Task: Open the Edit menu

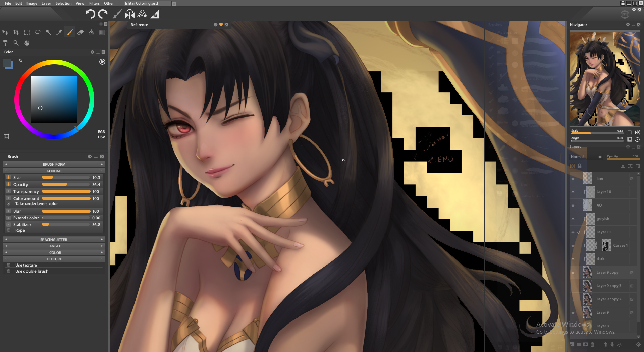Action: [x=19, y=3]
